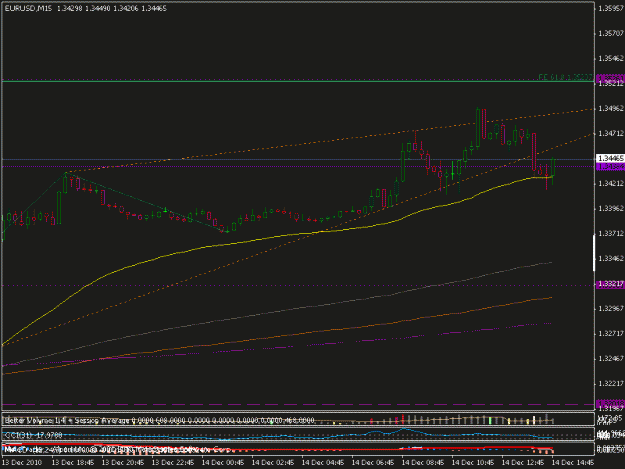Click the 14 Dec 12:45 time label
This screenshot has width=625, height=469.
pos(523,463)
